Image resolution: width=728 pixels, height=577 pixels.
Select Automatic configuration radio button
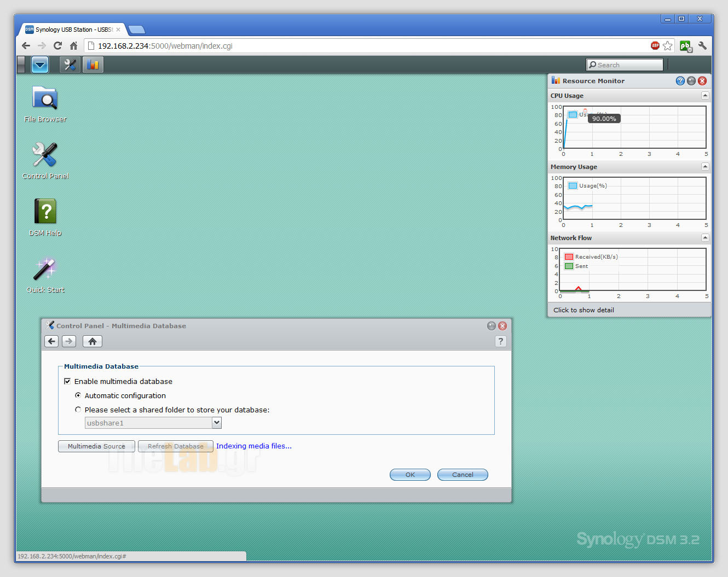coord(78,395)
